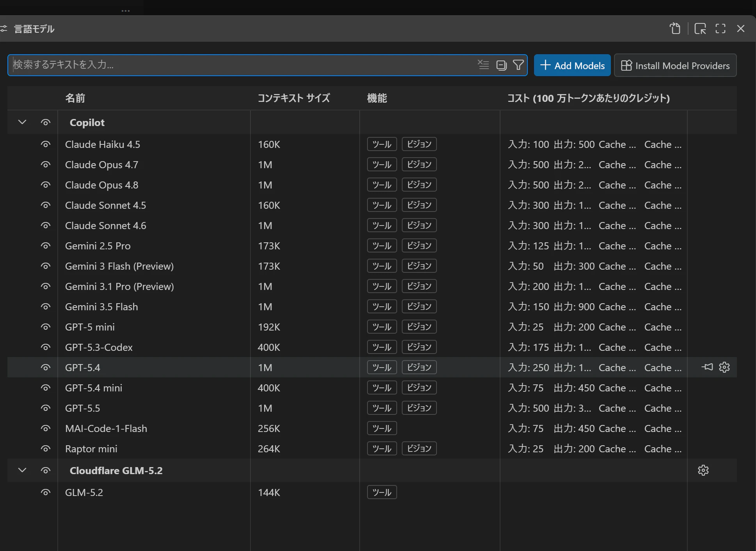Collapse the Cloudflare GLM-5.2 group

pyautogui.click(x=22, y=470)
